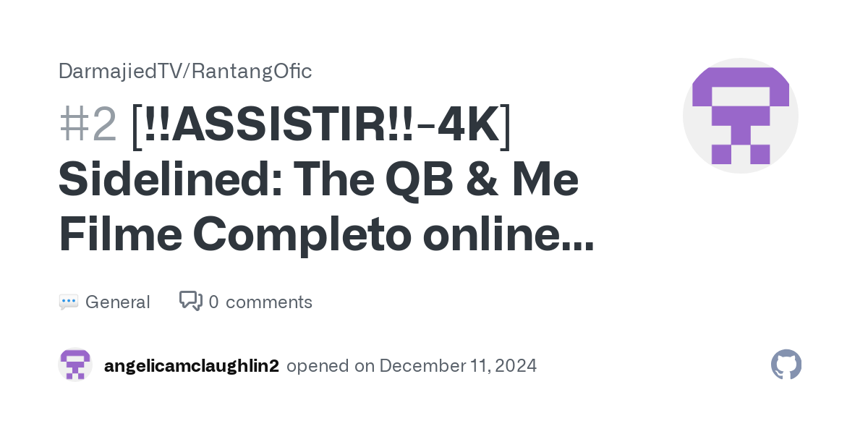Click the December 11, 2024 date
The image size is (868, 434).
point(458,366)
